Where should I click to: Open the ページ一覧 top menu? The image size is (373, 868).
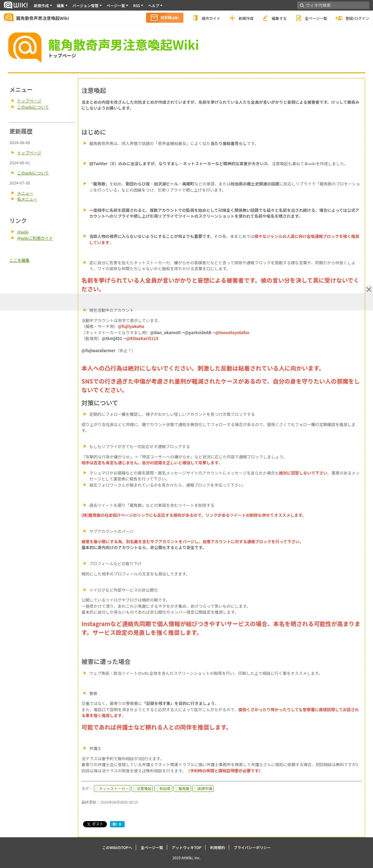117,6
